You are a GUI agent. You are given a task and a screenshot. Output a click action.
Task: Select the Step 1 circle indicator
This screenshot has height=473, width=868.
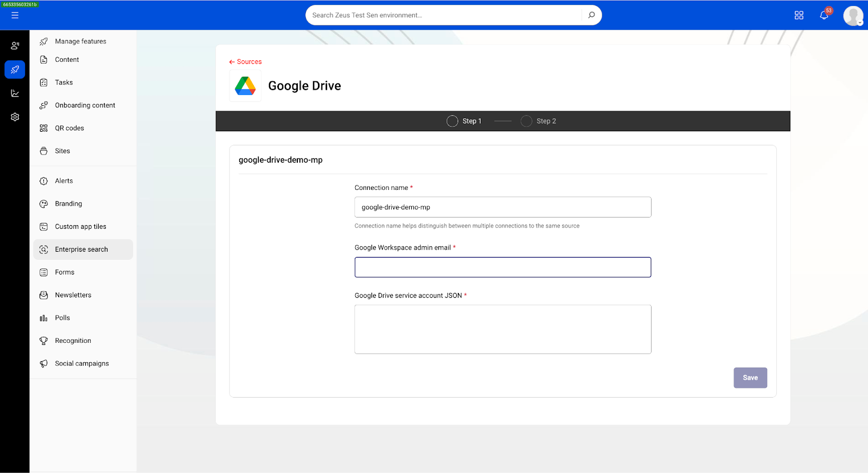pyautogui.click(x=452, y=121)
